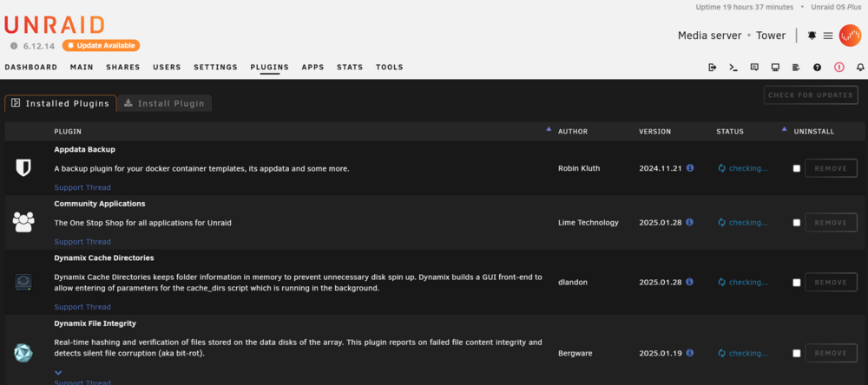Open the Stats menu
The height and width of the screenshot is (385, 868).
tap(350, 68)
